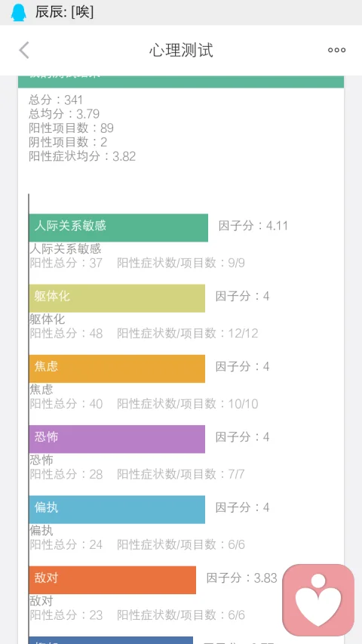
Task: Select the yellow 躯体化 factor bar
Action: [x=117, y=298]
